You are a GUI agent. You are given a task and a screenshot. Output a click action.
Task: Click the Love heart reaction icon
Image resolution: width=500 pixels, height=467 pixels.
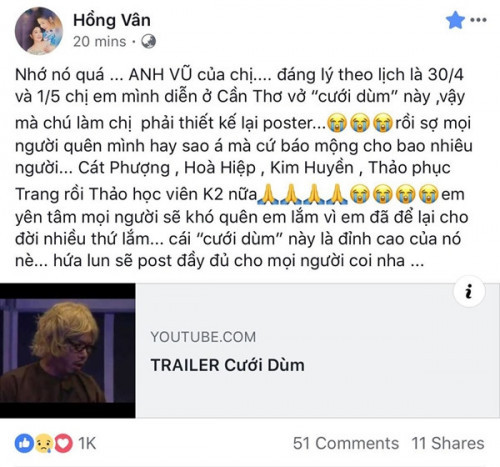63,443
